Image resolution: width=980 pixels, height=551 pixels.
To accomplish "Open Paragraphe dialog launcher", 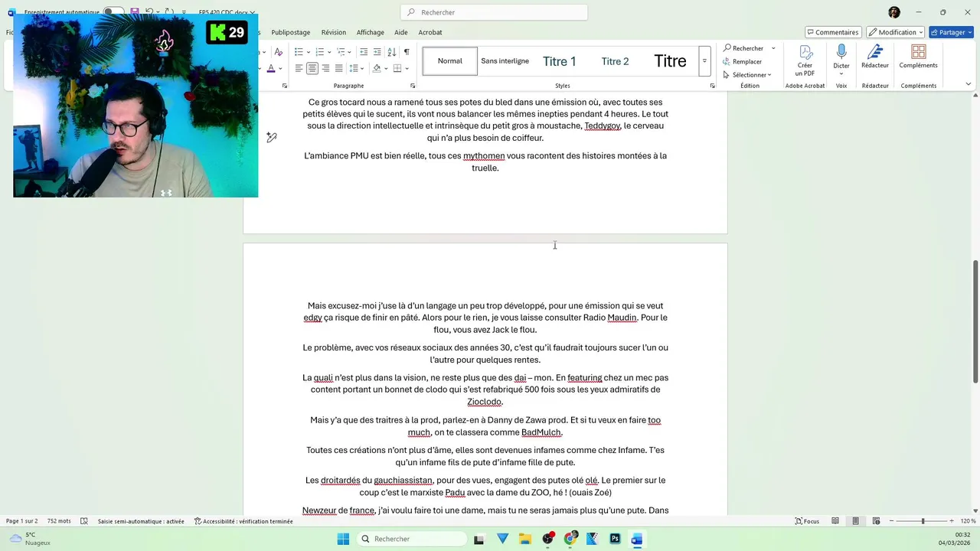I will [x=413, y=86].
